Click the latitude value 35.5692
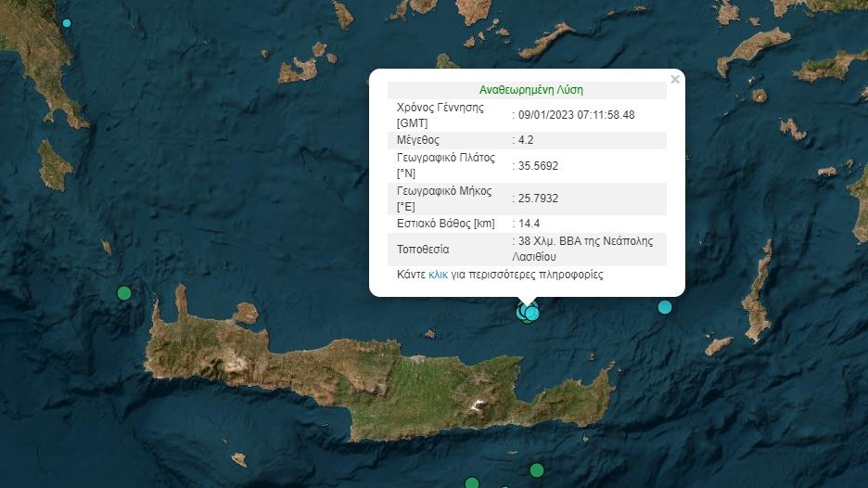868x488 pixels. pos(539,166)
